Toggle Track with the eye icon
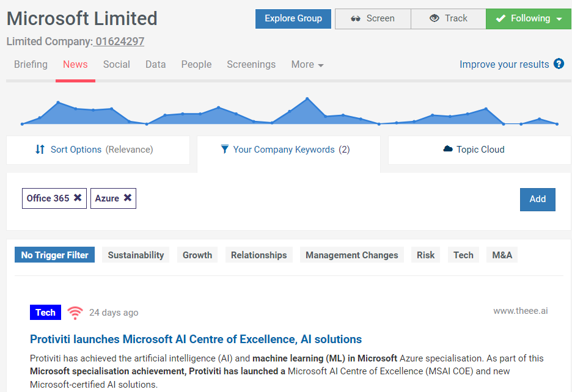The height and width of the screenshot is (392, 572). (x=449, y=18)
